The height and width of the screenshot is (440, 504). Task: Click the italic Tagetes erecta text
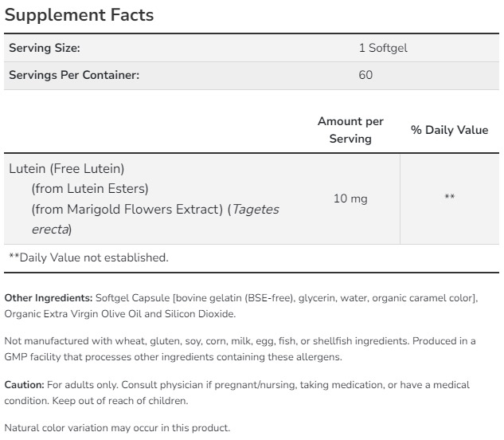point(255,210)
